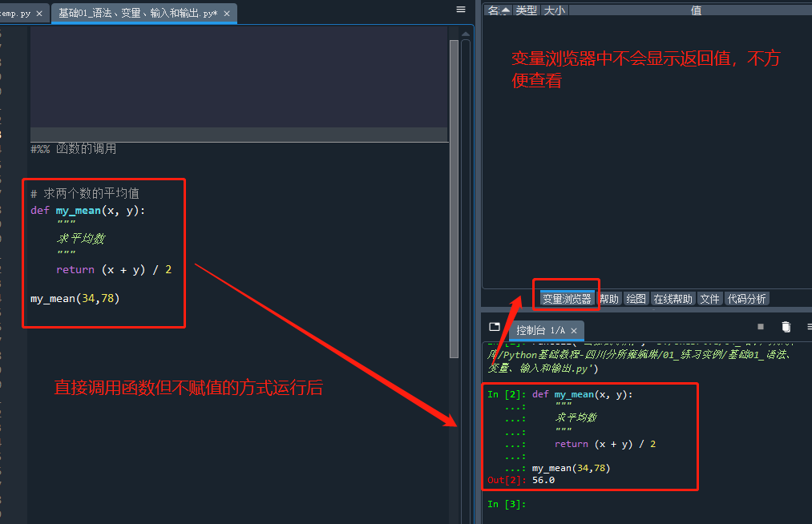Click 'def my_mean(x, y):' in the editor
This screenshot has height=524, width=812.
pos(88,211)
